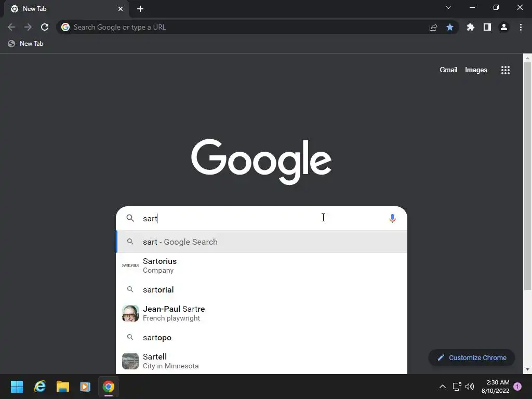
Task: Open New Tab bookmark in bookmarks bar
Action: pos(26,44)
